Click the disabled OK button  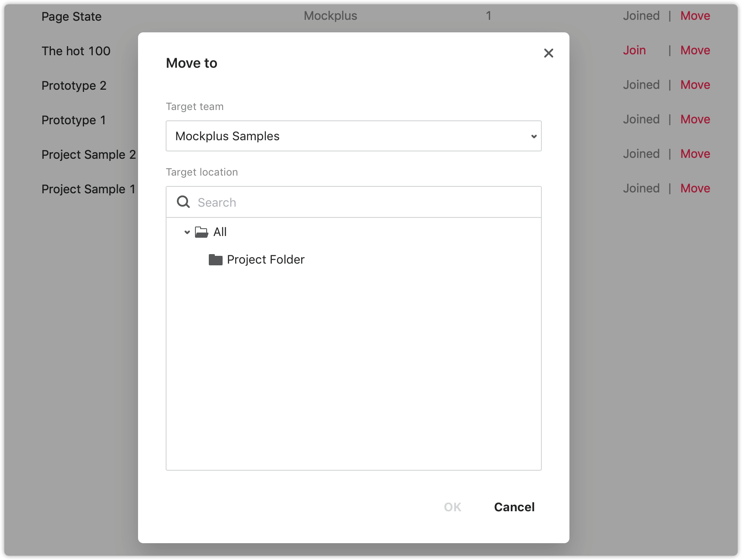[453, 507]
